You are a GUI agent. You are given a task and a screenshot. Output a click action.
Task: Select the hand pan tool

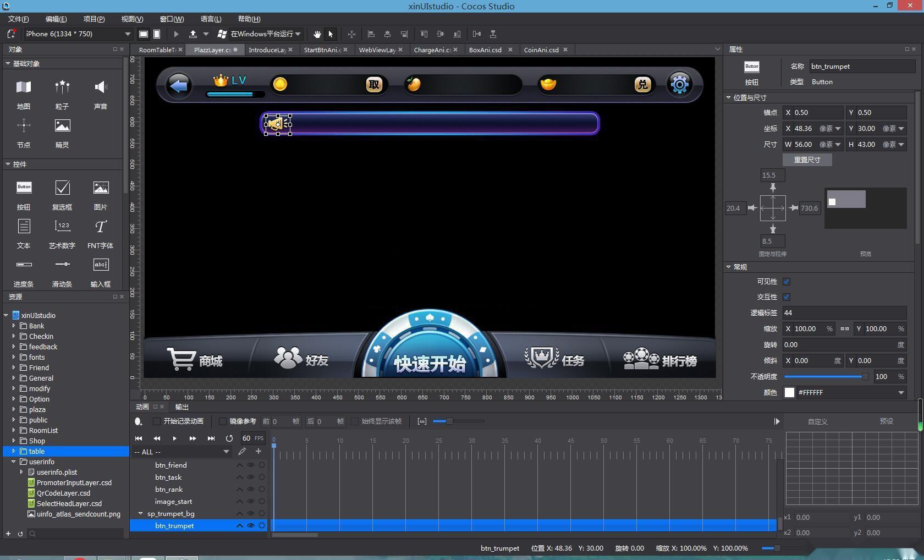(317, 34)
